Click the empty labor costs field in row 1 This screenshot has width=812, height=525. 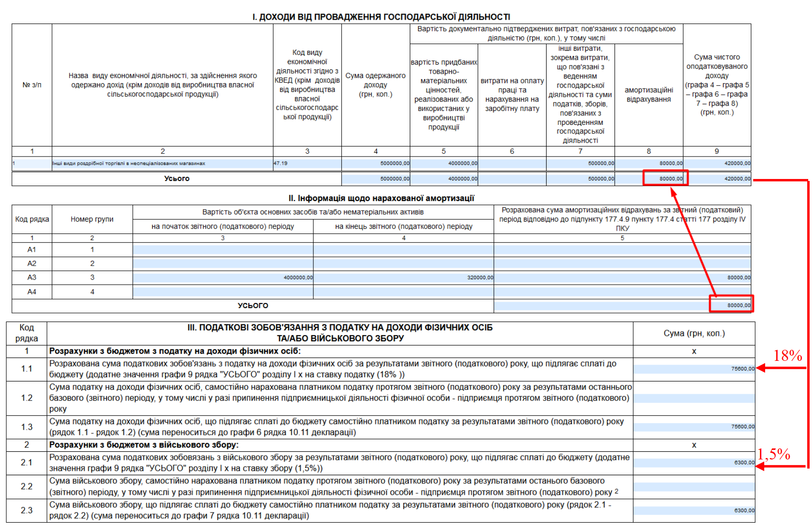512,163
